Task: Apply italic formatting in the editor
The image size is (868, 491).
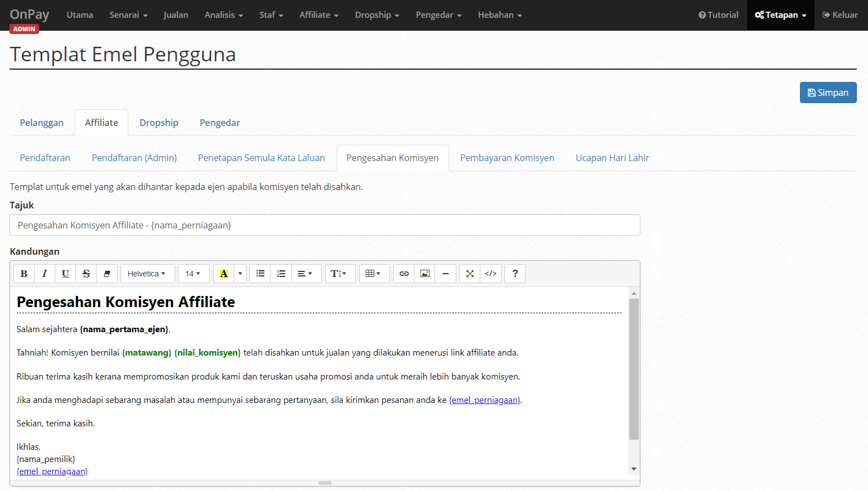Action: tap(45, 274)
